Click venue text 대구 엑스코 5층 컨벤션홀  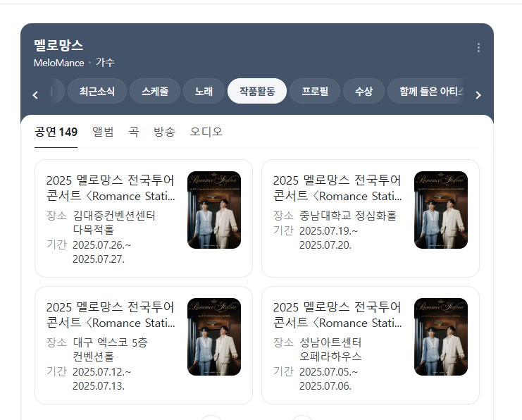[x=110, y=350]
